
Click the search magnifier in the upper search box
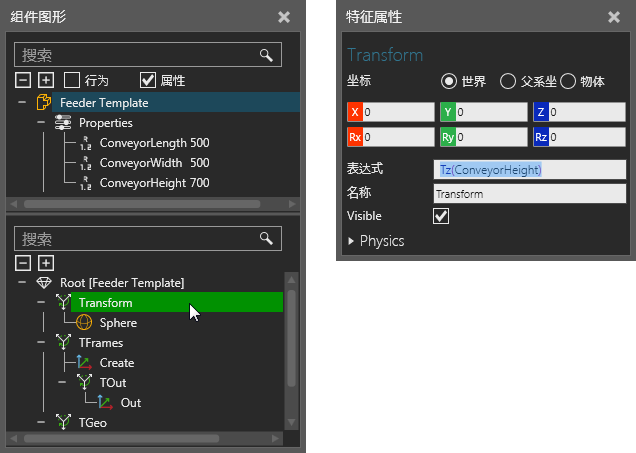pos(265,55)
